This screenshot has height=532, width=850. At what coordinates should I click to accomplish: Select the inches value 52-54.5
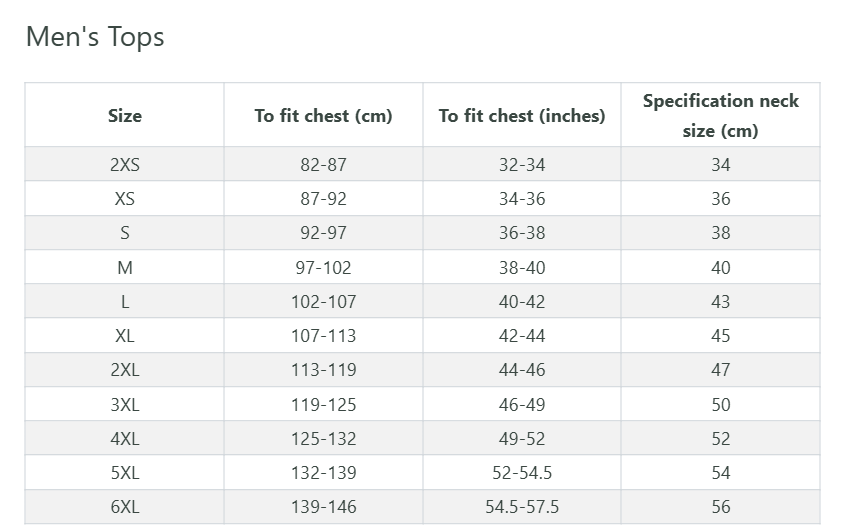pos(522,473)
